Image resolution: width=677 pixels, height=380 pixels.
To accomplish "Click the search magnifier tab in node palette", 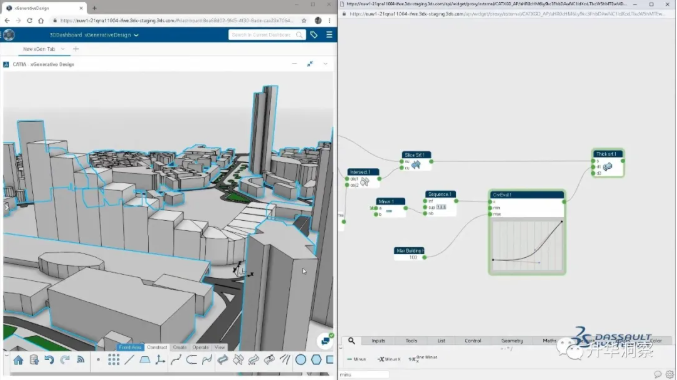I will [351, 341].
